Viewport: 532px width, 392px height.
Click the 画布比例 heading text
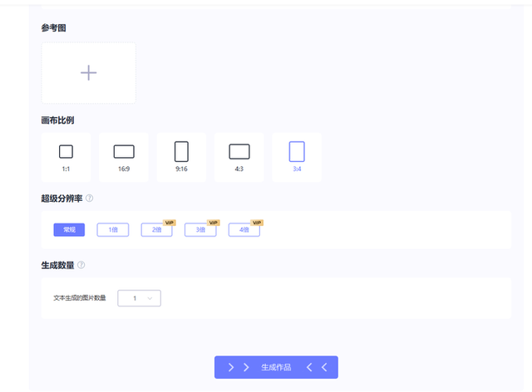(x=57, y=120)
